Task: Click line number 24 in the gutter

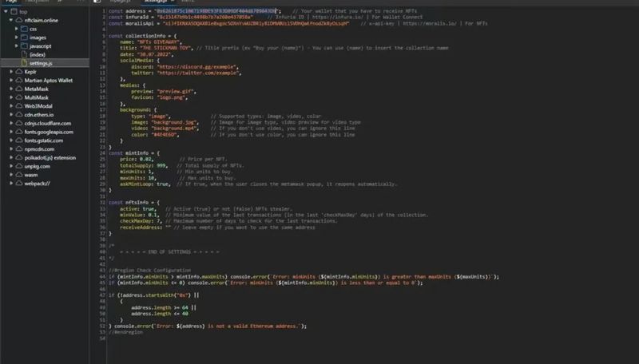Action: 103,153
